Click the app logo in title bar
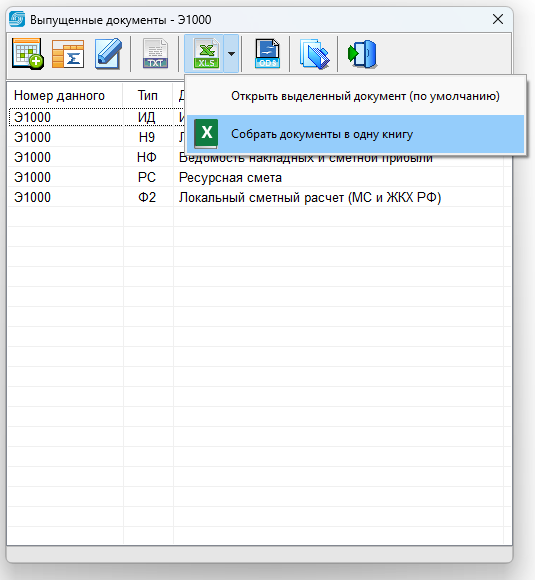The image size is (535, 580). pos(17,19)
